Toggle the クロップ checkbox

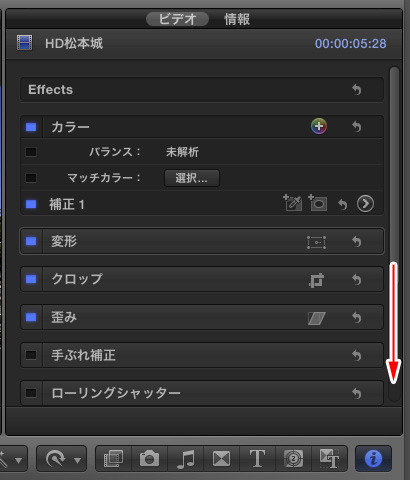(x=31, y=279)
